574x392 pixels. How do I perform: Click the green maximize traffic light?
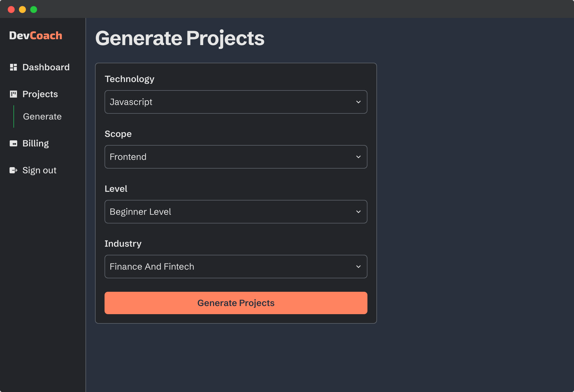coord(34,9)
